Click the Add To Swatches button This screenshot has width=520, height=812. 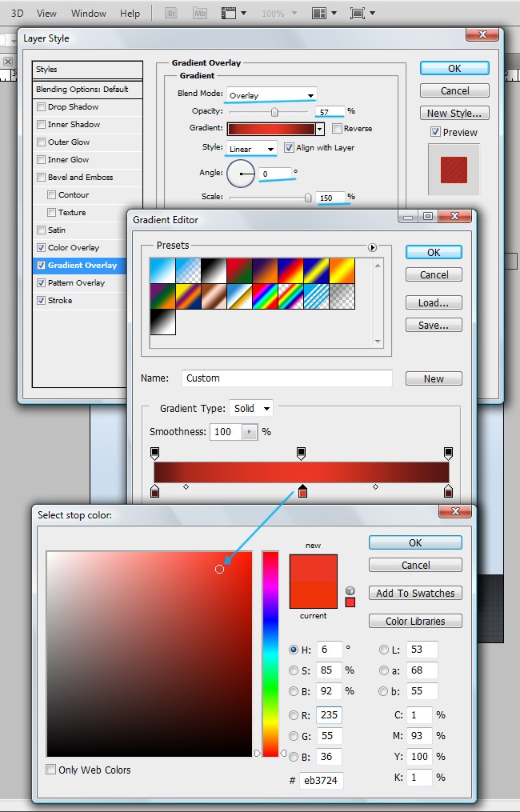pyautogui.click(x=415, y=593)
